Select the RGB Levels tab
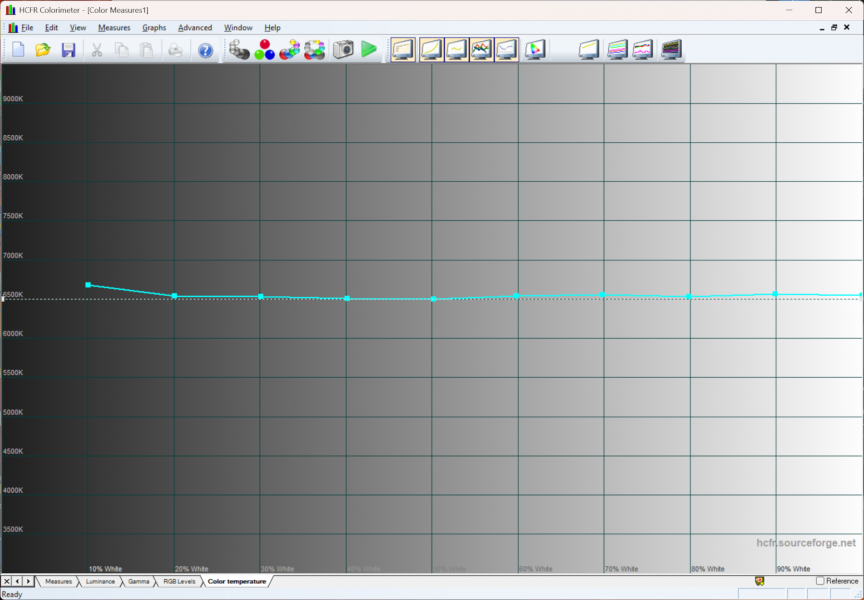 pyautogui.click(x=179, y=581)
